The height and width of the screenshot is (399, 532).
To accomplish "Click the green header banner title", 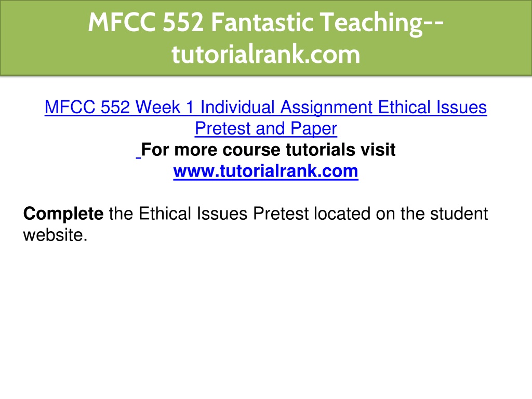I will click(265, 37).
